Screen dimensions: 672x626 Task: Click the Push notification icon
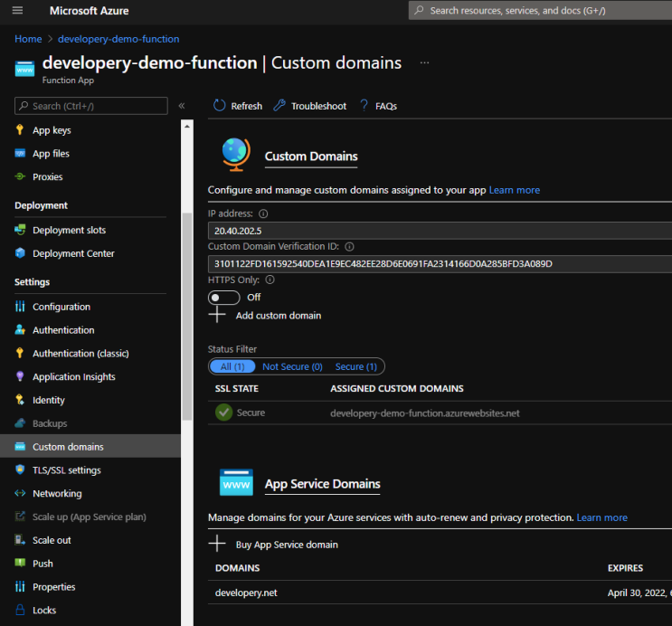pos(20,563)
